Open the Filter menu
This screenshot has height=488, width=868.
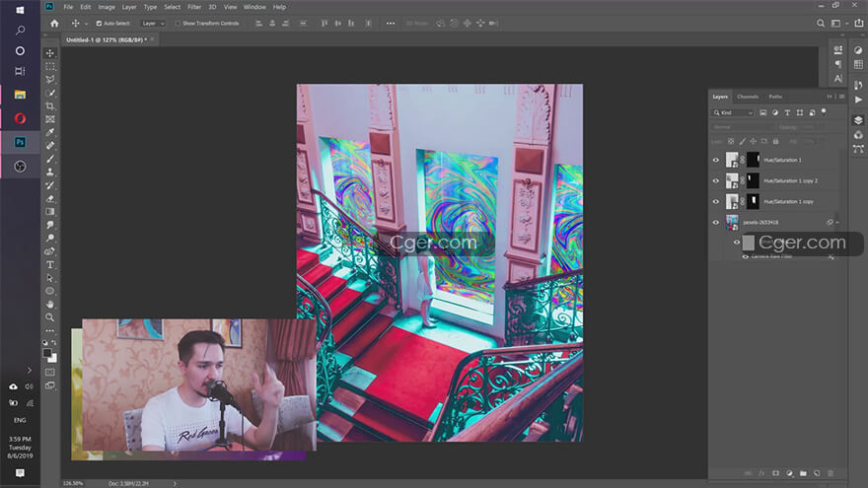194,7
